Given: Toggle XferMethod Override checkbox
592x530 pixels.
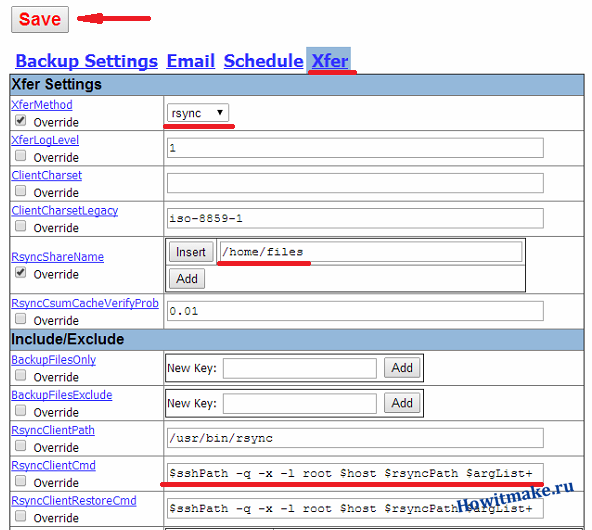Looking at the screenshot, I should tap(20, 121).
